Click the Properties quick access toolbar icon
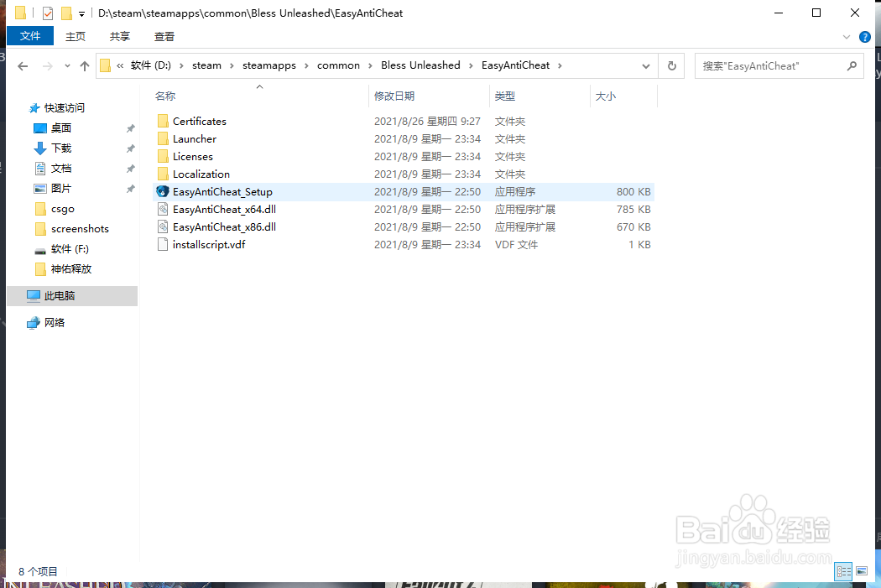Screen dimensions: 881x588 pos(48,13)
